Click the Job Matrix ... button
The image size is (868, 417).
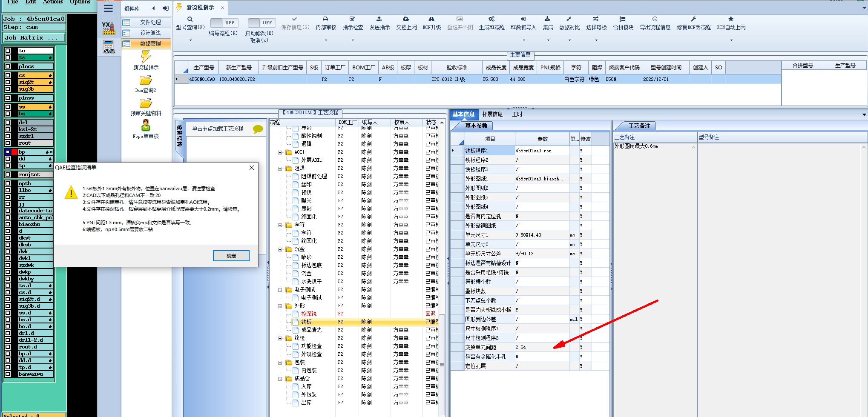tap(34, 38)
